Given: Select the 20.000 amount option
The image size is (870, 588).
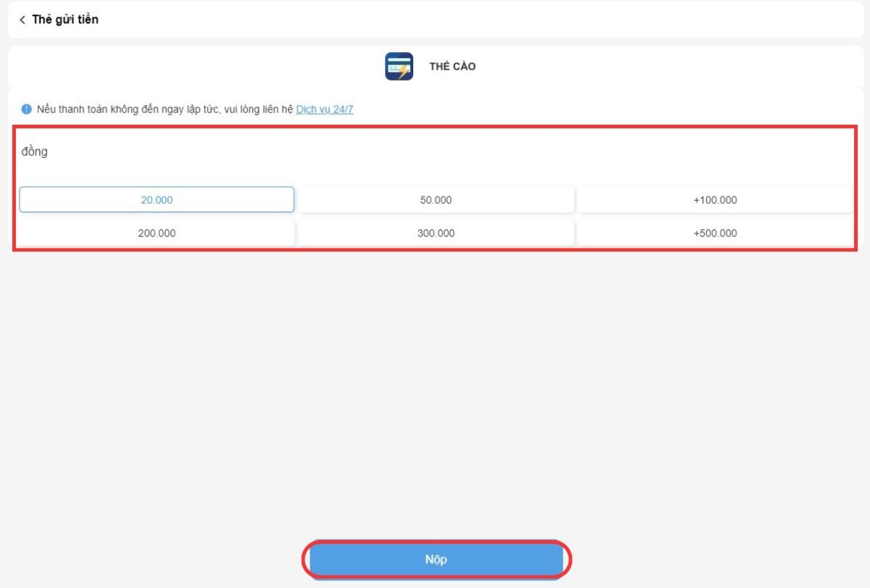Looking at the screenshot, I should [x=157, y=199].
